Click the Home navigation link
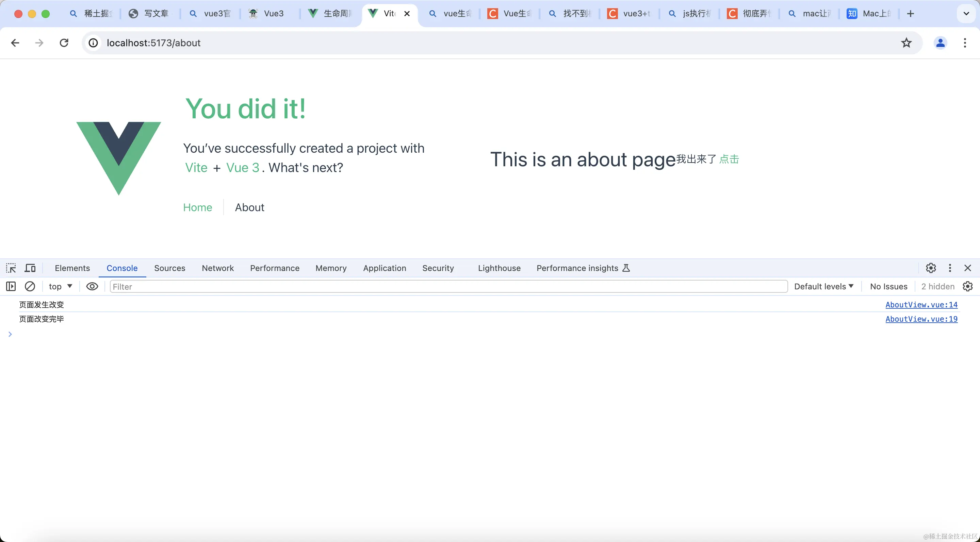 [x=197, y=207]
